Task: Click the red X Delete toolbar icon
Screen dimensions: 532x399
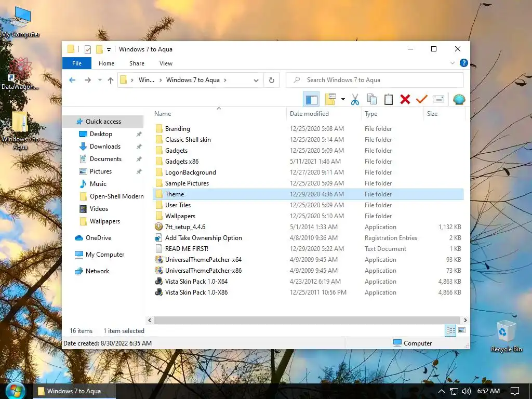Action: (x=405, y=99)
